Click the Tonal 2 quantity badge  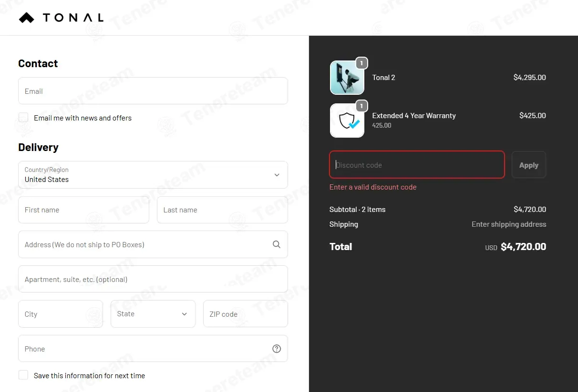pyautogui.click(x=361, y=63)
